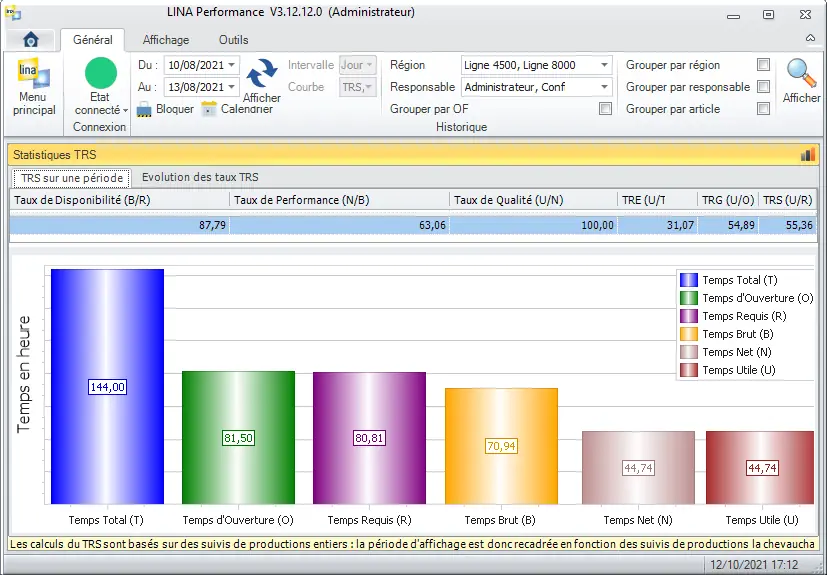Collapse the ribbon with the chevron icon
The image size is (827, 575).
coord(810,38)
